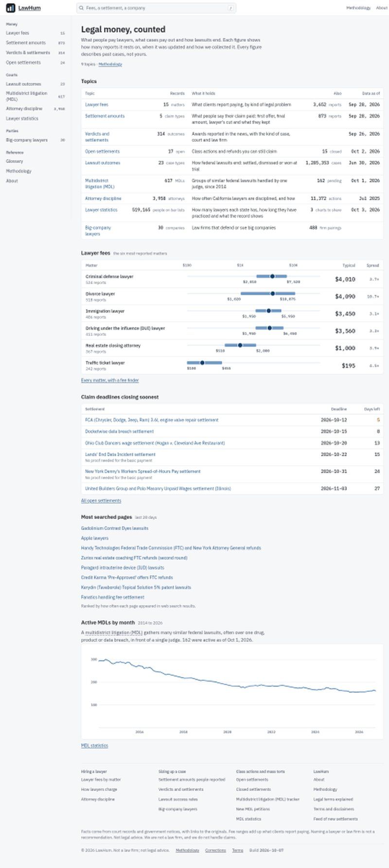Go to Open settlements in the sidebar
389x868 pixels.
click(23, 62)
